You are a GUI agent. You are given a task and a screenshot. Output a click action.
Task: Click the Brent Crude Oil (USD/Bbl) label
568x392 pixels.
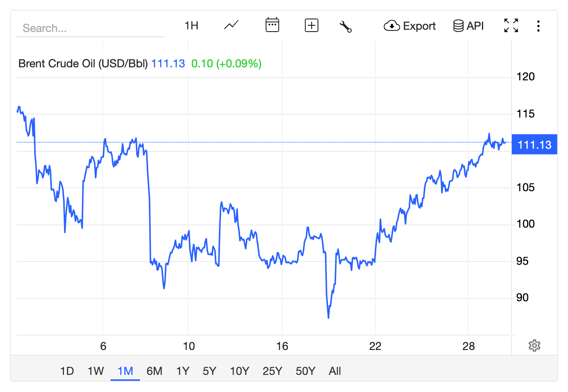83,64
